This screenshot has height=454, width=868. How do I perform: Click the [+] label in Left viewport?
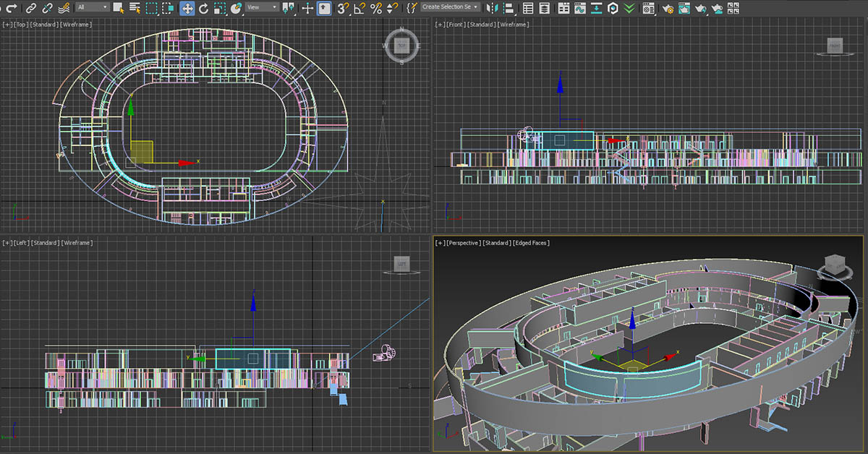coord(7,243)
